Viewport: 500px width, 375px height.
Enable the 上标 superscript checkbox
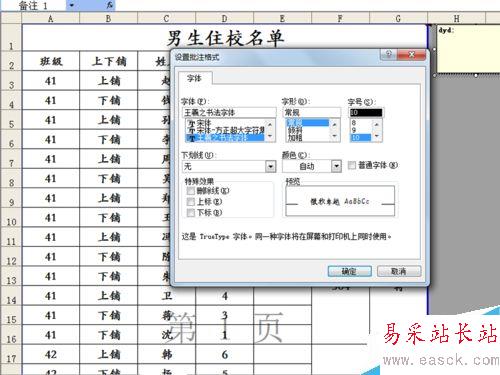(x=191, y=202)
